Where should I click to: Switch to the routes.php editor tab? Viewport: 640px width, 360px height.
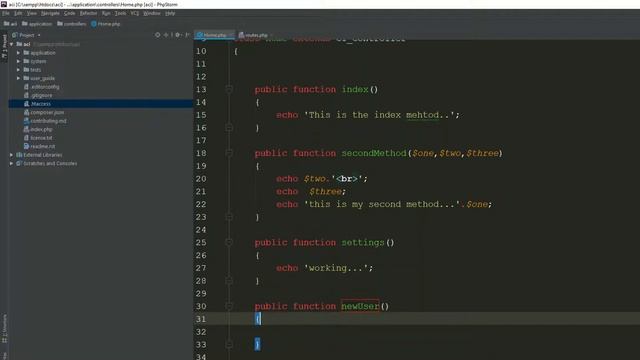(253, 35)
